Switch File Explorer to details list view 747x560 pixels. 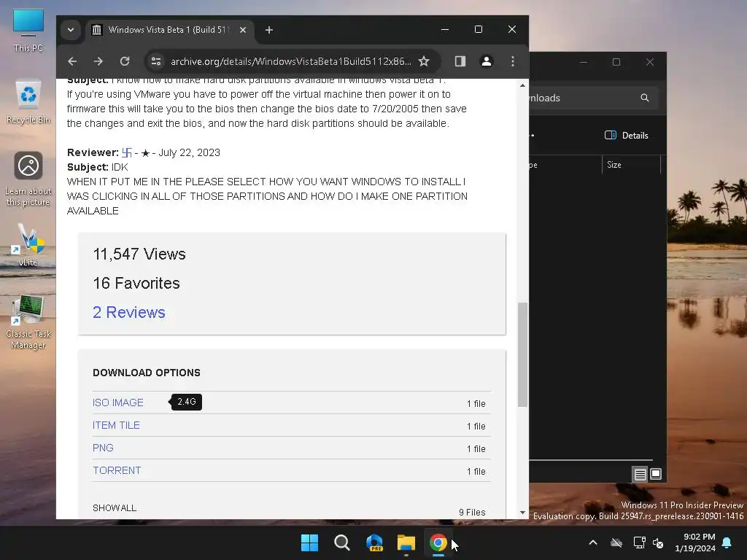(640, 474)
